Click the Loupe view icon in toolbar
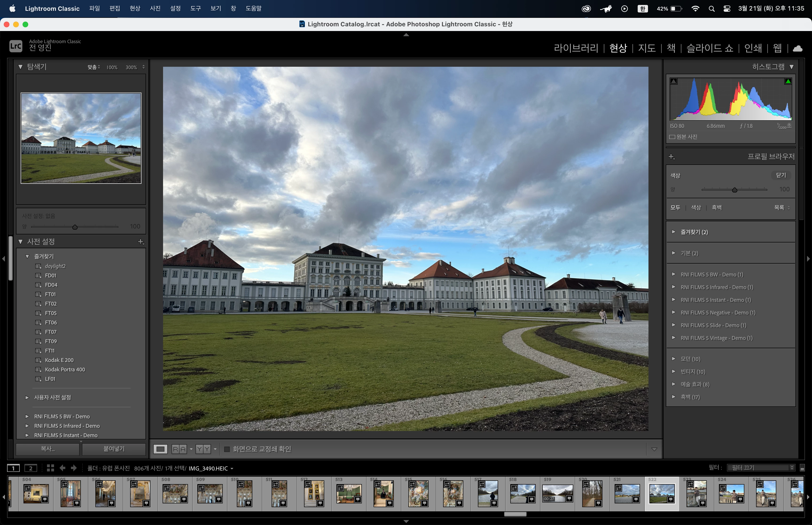The width and height of the screenshot is (812, 525). click(160, 449)
